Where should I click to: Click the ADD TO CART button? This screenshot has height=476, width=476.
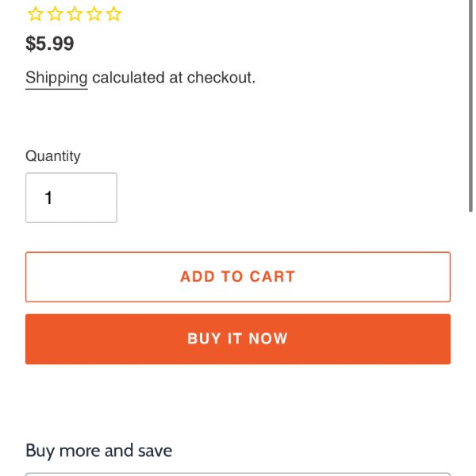pos(238,277)
